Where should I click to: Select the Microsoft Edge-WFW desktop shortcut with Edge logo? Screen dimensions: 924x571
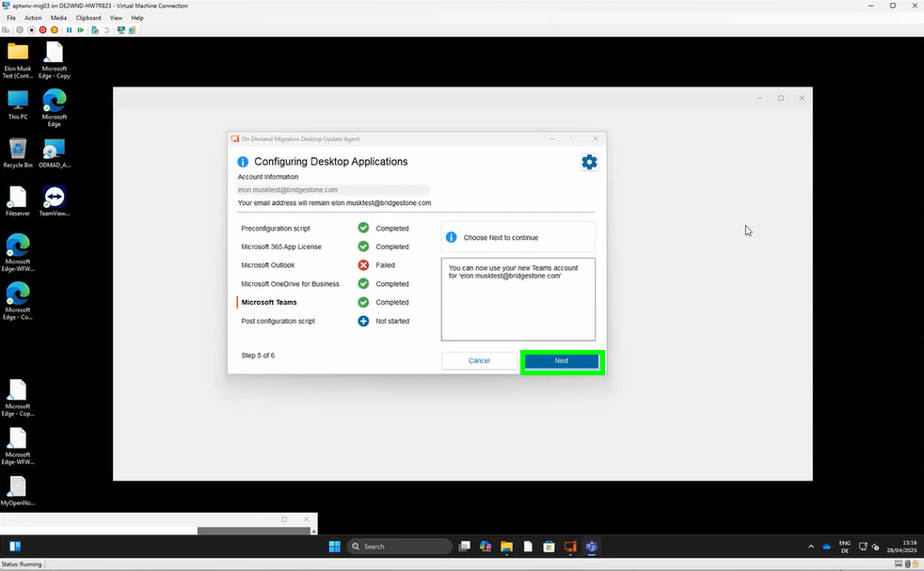(x=18, y=253)
